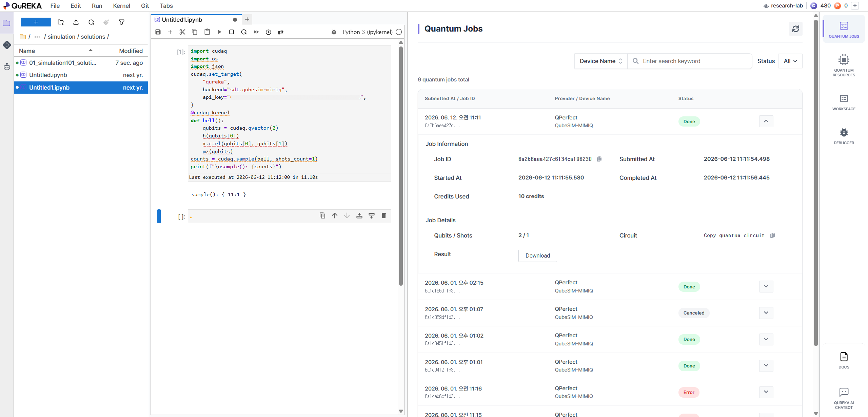Insert a cell below the active cell

[372, 215]
